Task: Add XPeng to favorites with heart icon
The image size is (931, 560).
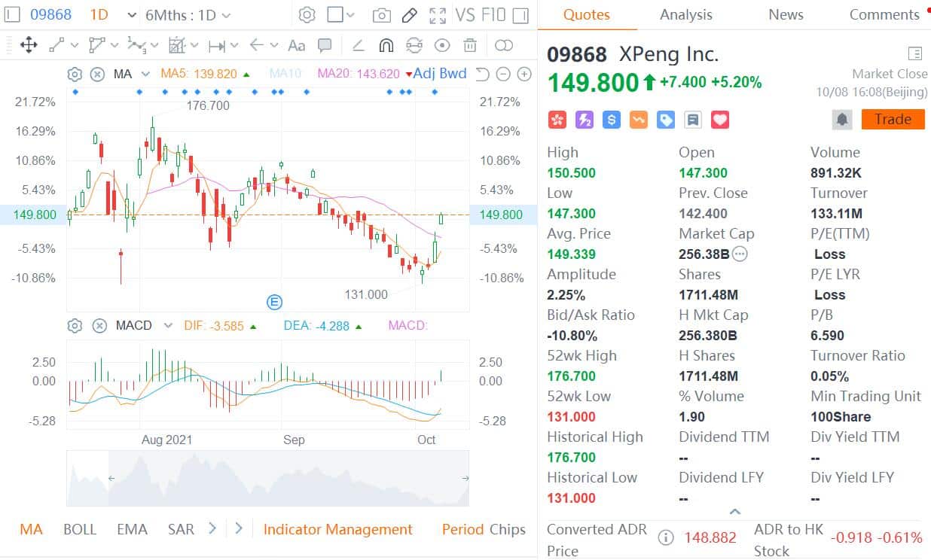Action: click(719, 120)
